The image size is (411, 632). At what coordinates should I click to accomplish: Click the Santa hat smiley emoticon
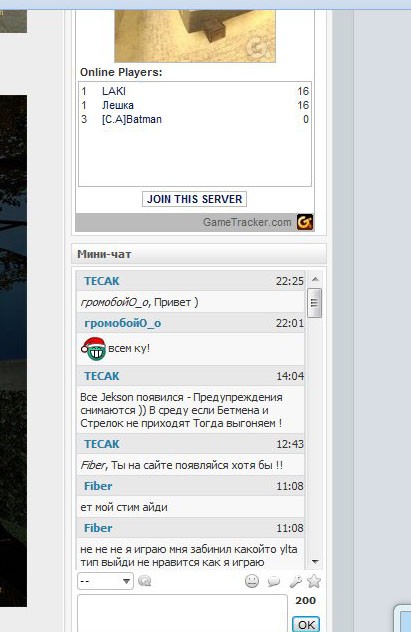click(x=93, y=349)
